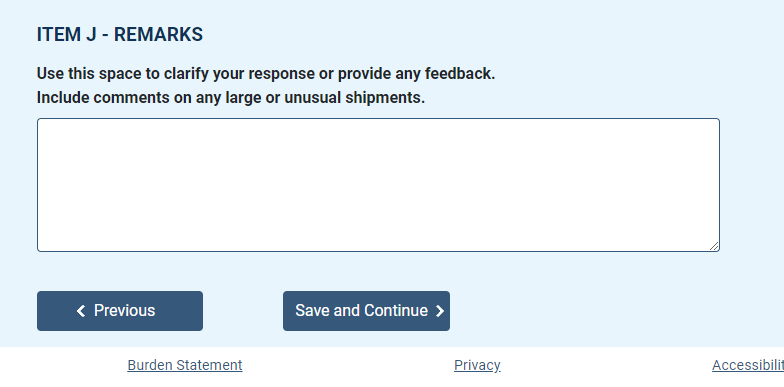This screenshot has height=387, width=784.
Task: Select the word 'Previous' on the back button
Action: click(x=124, y=310)
